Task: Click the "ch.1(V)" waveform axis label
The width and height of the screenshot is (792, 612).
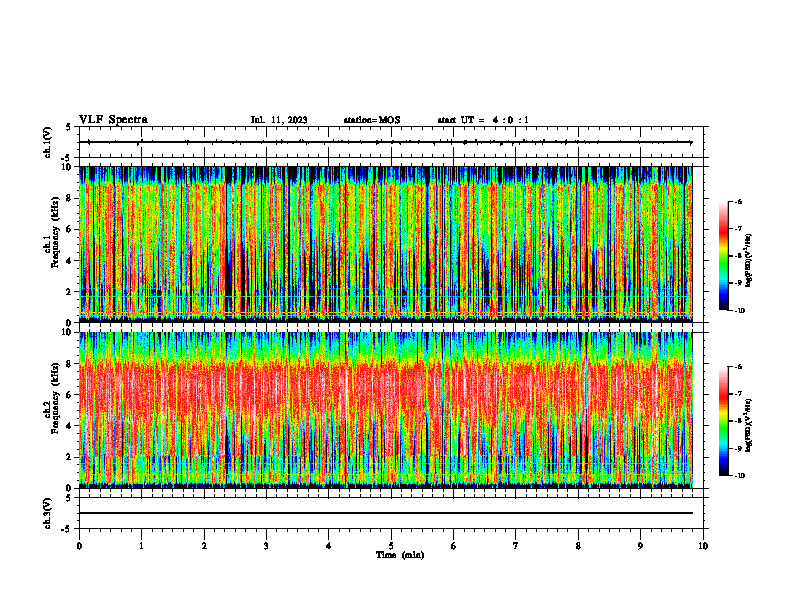Action: [48, 142]
